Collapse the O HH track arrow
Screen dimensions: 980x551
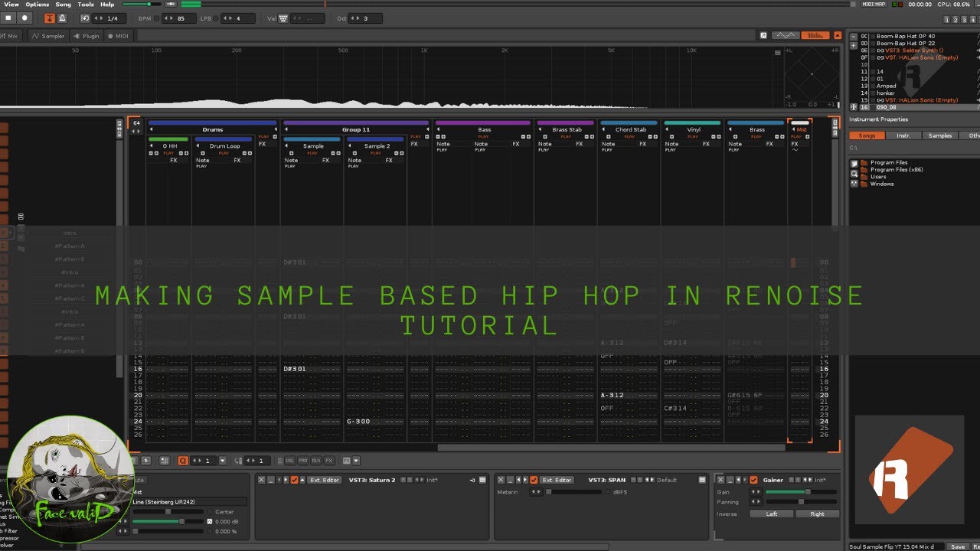tap(152, 145)
